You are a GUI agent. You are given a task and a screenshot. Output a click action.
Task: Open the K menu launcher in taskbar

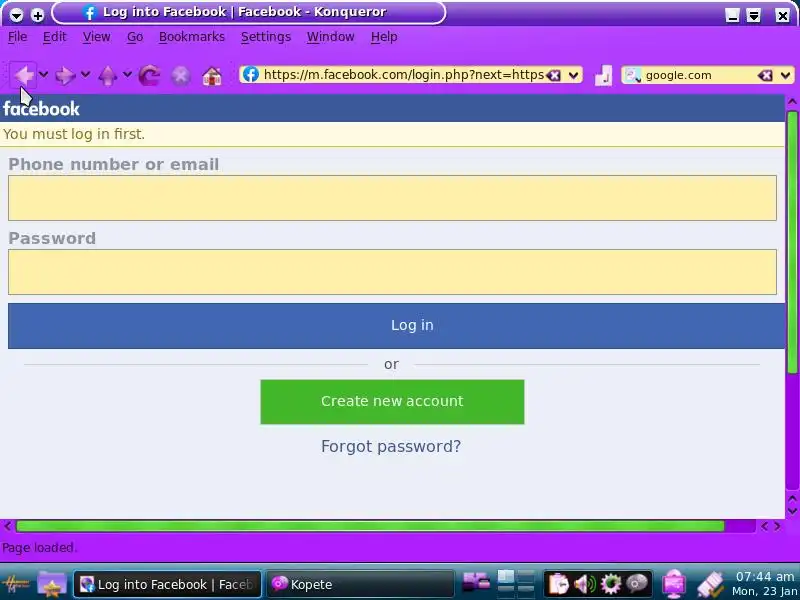15,584
